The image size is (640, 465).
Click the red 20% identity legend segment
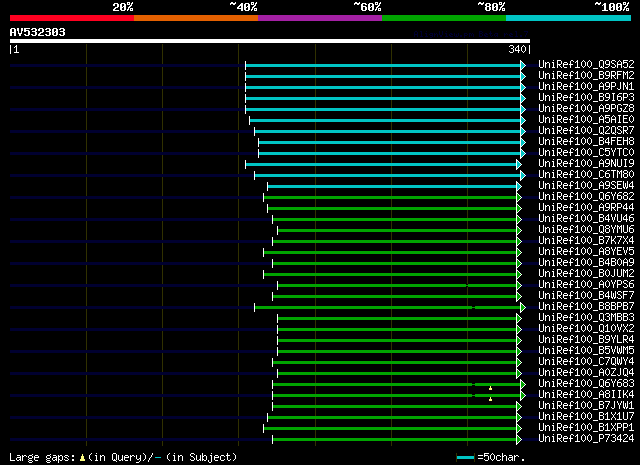coord(72,18)
